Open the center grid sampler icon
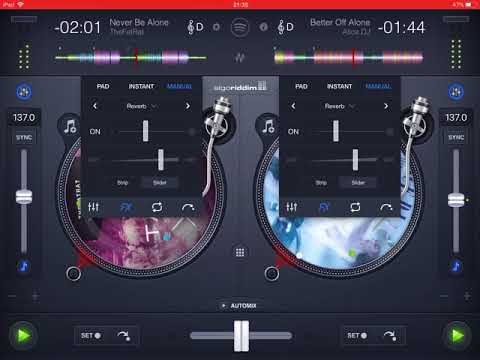 point(240,252)
